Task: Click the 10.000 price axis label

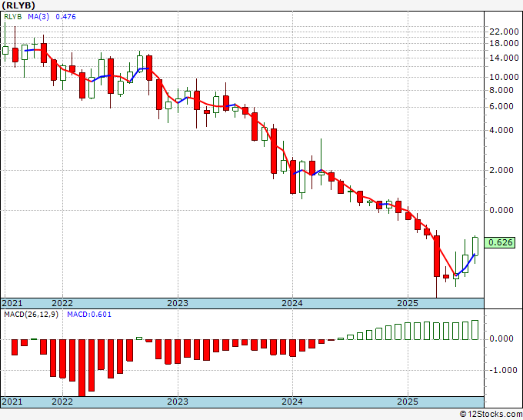Action: click(x=504, y=77)
